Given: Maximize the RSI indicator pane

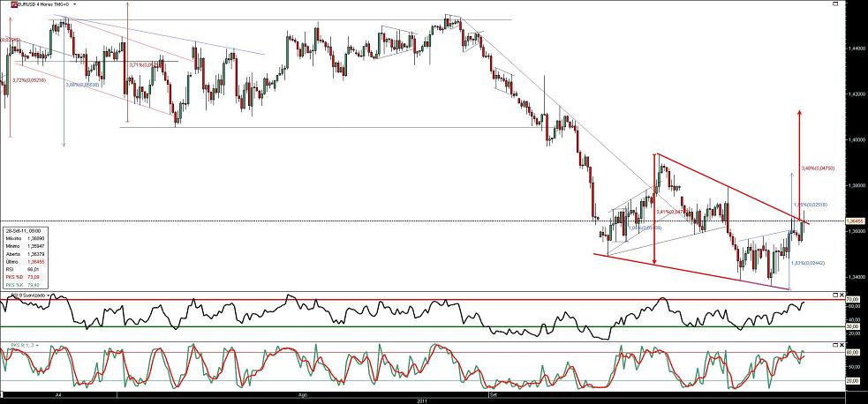Looking at the screenshot, I should [835, 296].
